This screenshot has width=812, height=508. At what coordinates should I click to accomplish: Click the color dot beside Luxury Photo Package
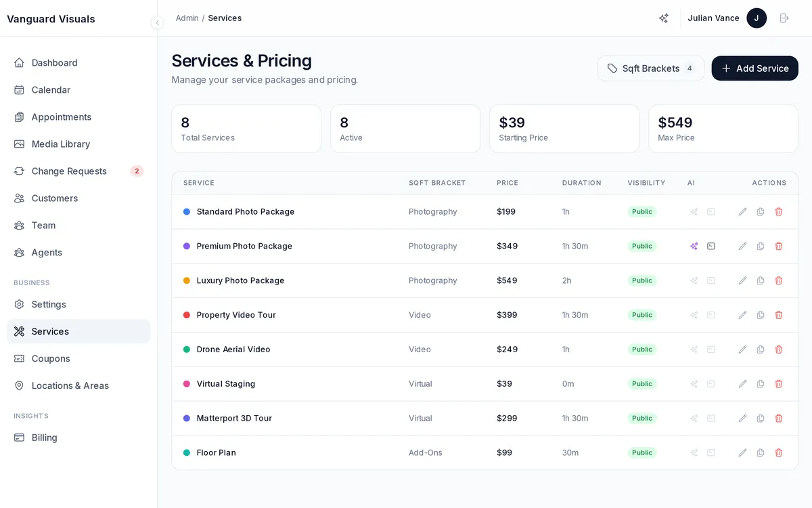(x=187, y=280)
